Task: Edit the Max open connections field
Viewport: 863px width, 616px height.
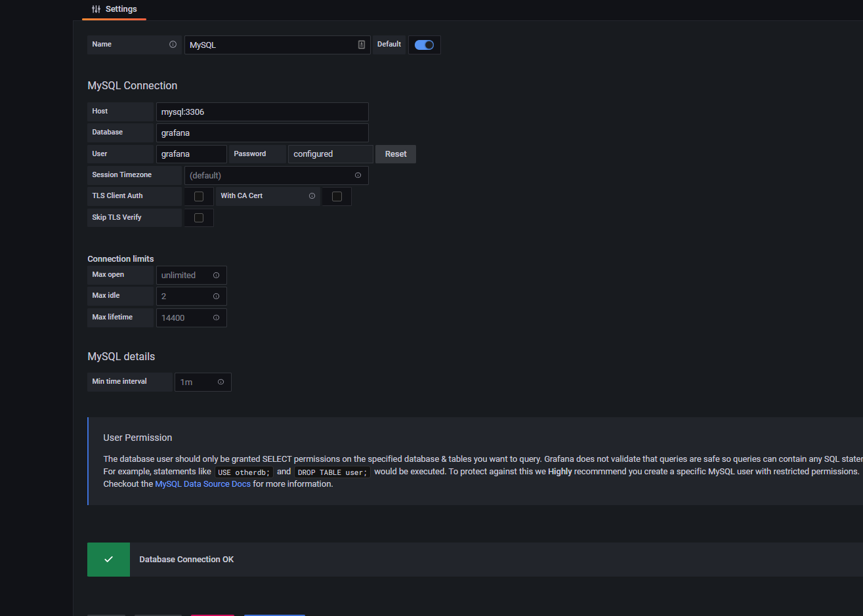Action: click(x=192, y=275)
